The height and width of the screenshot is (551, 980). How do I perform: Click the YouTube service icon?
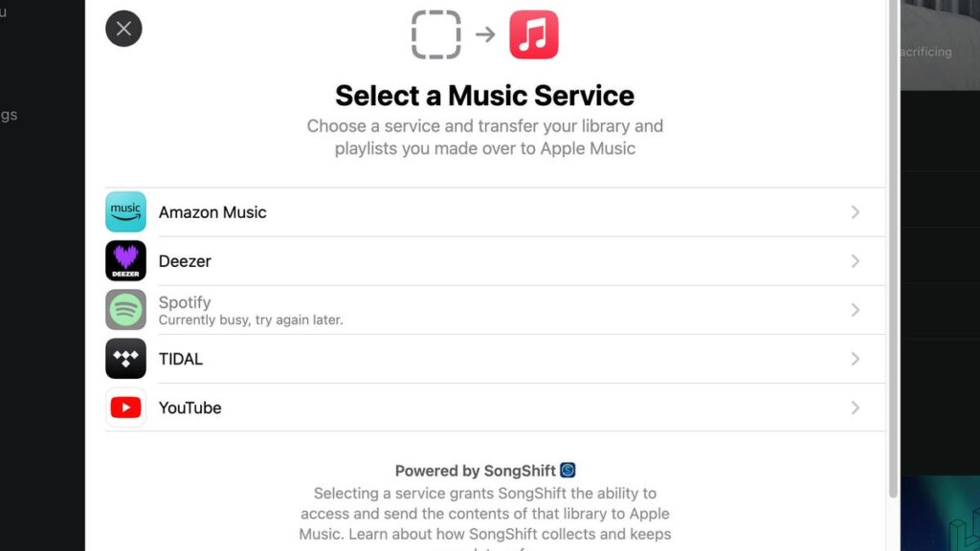[x=125, y=408]
